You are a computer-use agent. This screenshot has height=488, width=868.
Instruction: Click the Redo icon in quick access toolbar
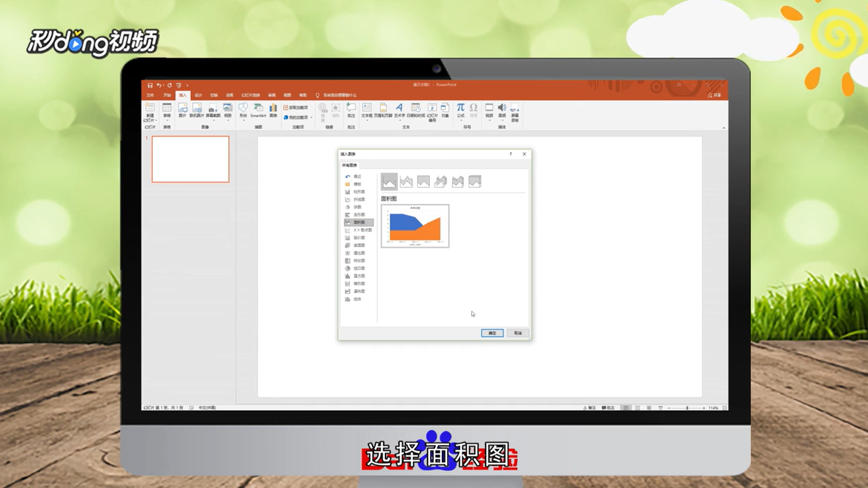tap(170, 85)
